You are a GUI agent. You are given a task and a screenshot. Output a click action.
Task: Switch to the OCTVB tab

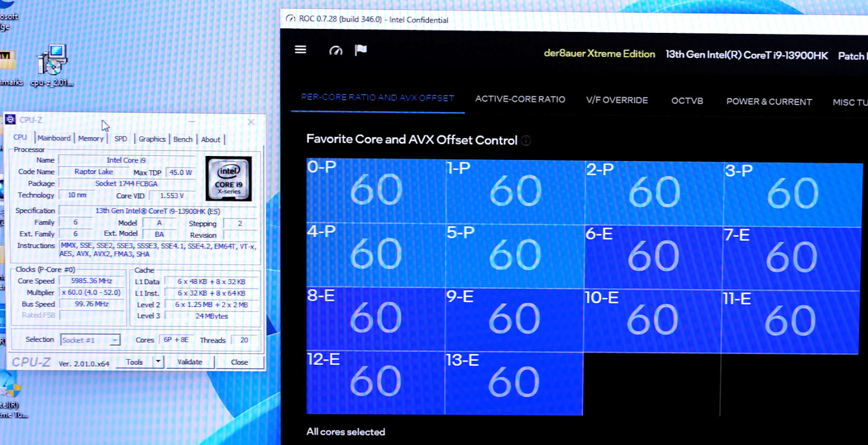[687, 101]
